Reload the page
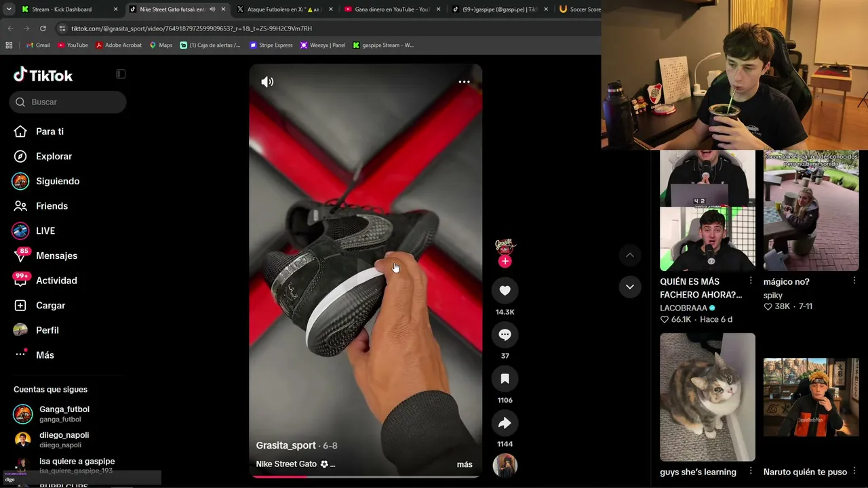The height and width of the screenshot is (488, 868). tap(43, 28)
